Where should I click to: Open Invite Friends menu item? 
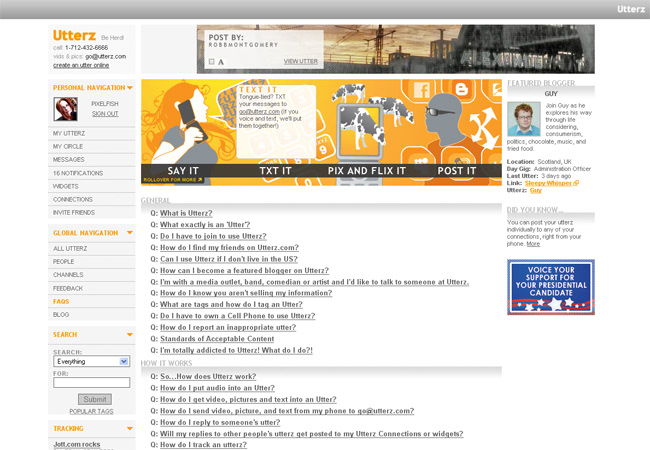92,213
